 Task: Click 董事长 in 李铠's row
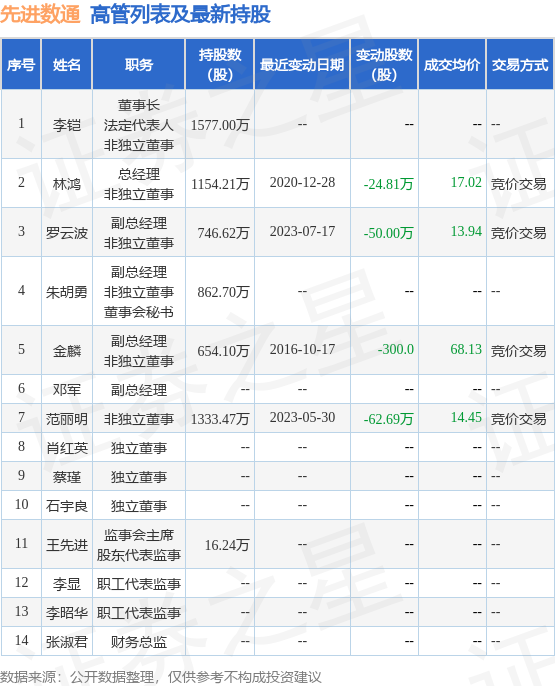coord(139,105)
